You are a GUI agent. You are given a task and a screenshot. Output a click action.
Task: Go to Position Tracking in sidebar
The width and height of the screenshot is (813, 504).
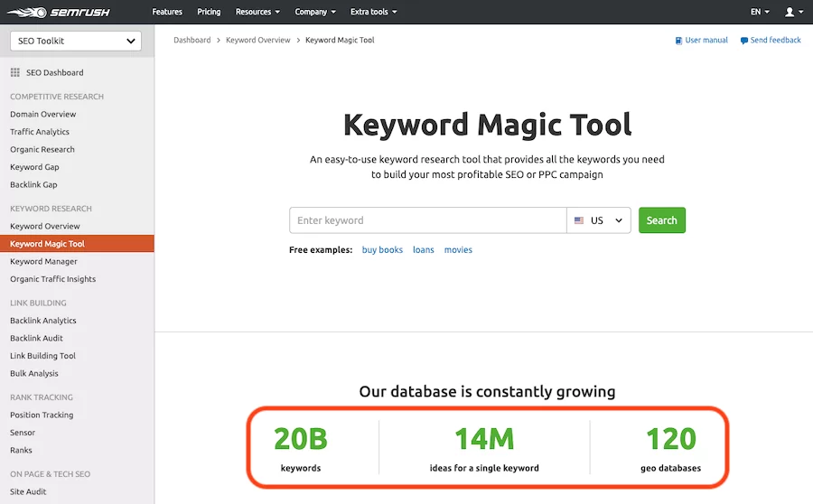pyautogui.click(x=42, y=415)
